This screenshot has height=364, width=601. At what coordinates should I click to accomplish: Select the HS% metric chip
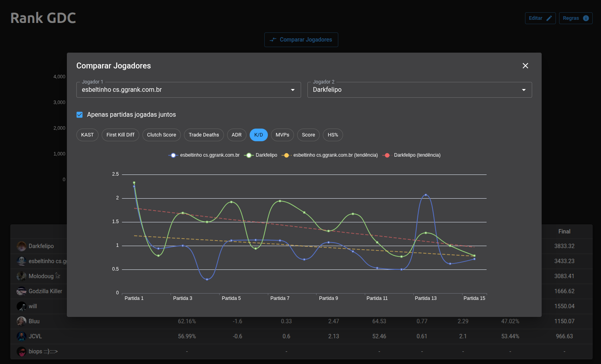coord(333,135)
